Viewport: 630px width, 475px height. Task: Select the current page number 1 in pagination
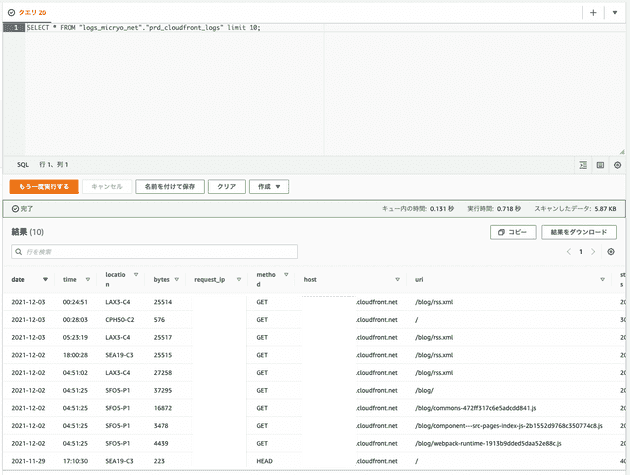(581, 252)
